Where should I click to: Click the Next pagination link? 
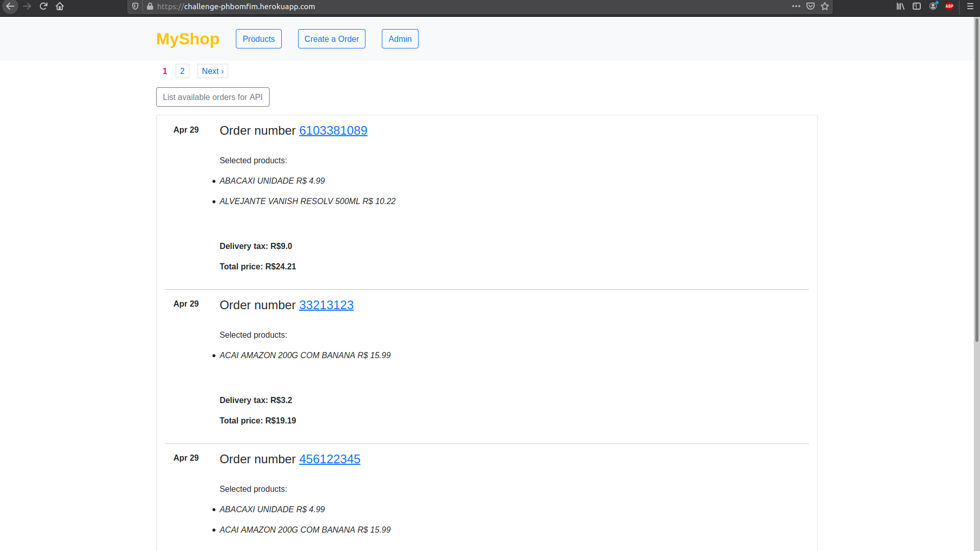point(212,71)
